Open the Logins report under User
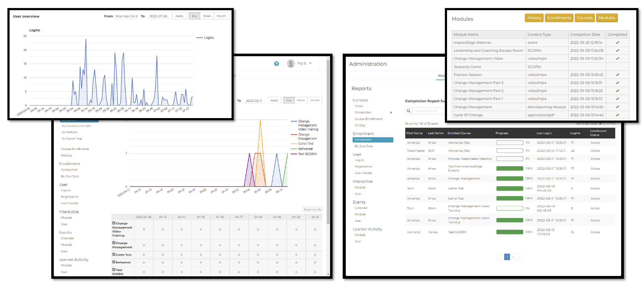This screenshot has width=644, height=288. coord(359,160)
